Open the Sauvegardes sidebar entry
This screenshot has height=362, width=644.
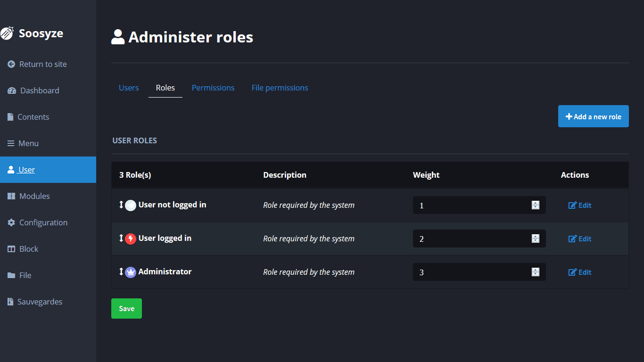pos(40,302)
